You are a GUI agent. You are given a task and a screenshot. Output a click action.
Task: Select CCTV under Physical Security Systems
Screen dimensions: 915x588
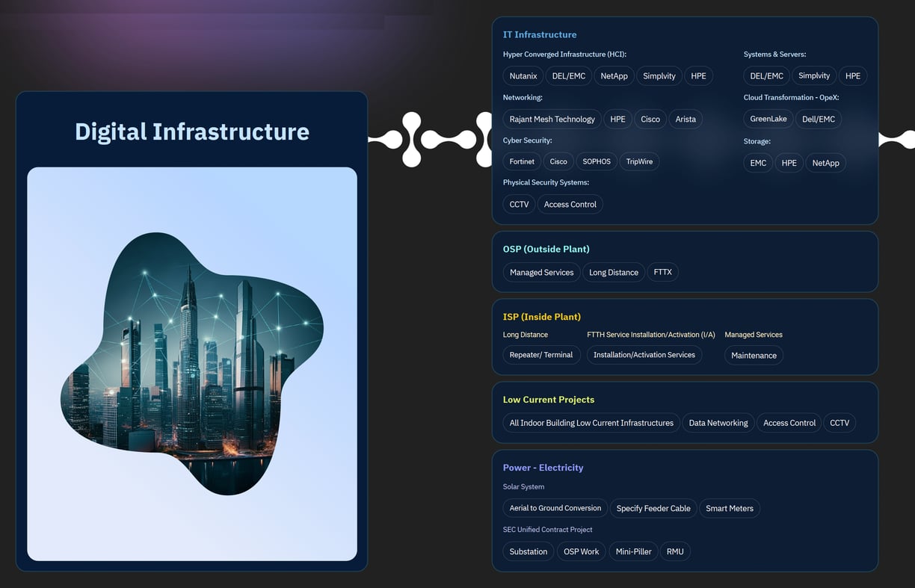519,205
